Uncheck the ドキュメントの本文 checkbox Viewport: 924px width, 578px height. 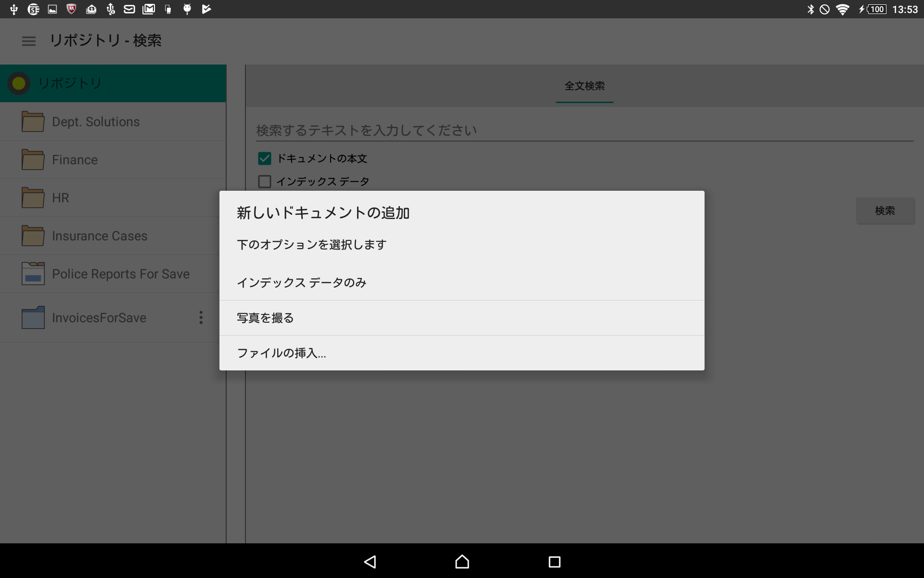click(x=265, y=158)
